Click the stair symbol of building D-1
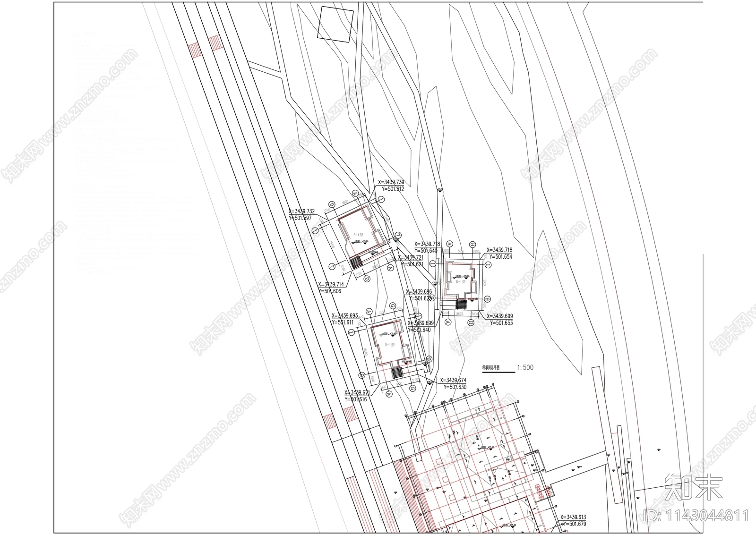The height and width of the screenshot is (534, 756). (x=461, y=304)
